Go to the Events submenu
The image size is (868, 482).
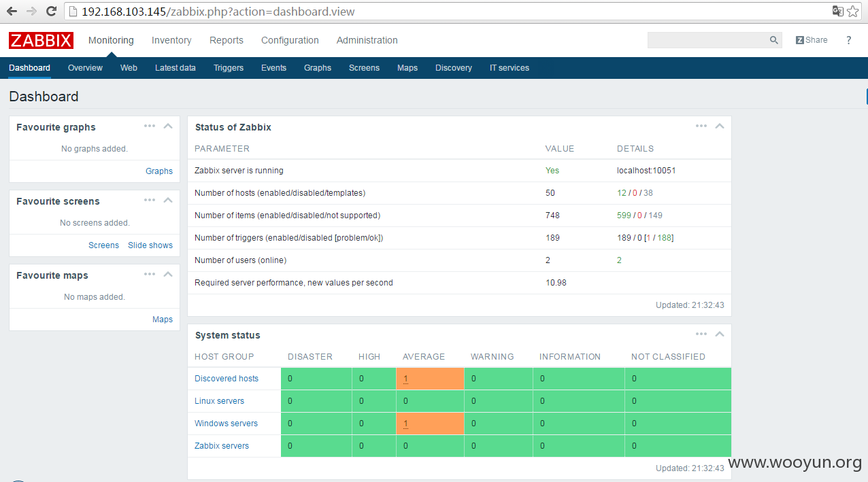(x=273, y=68)
